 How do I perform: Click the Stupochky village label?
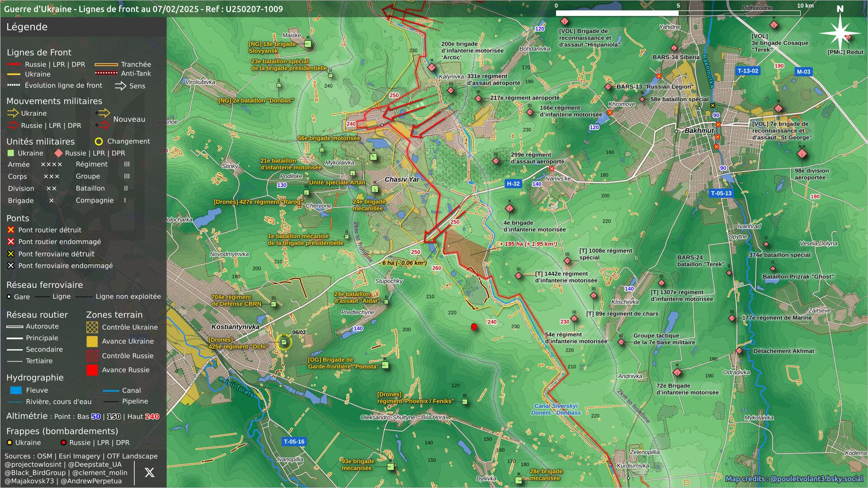pyautogui.click(x=389, y=281)
